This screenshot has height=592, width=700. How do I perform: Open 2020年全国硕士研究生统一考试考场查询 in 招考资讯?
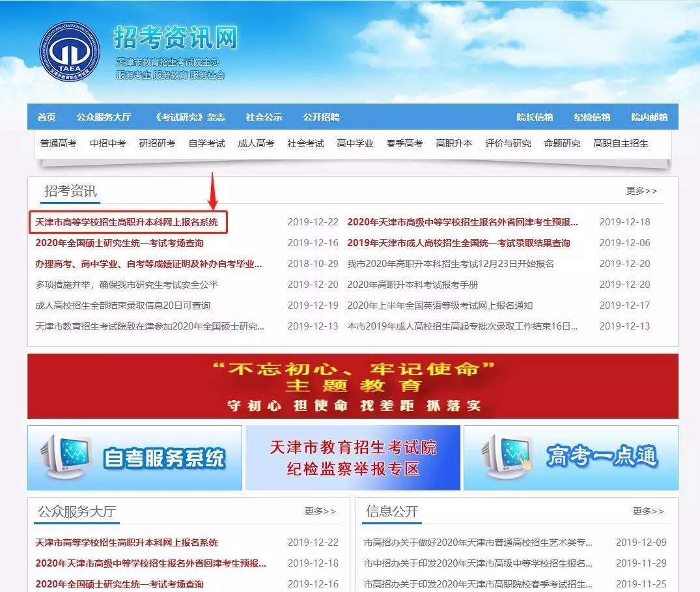click(120, 243)
